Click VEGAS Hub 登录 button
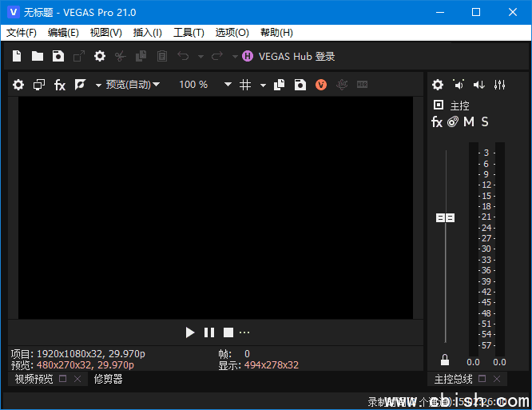 click(288, 56)
